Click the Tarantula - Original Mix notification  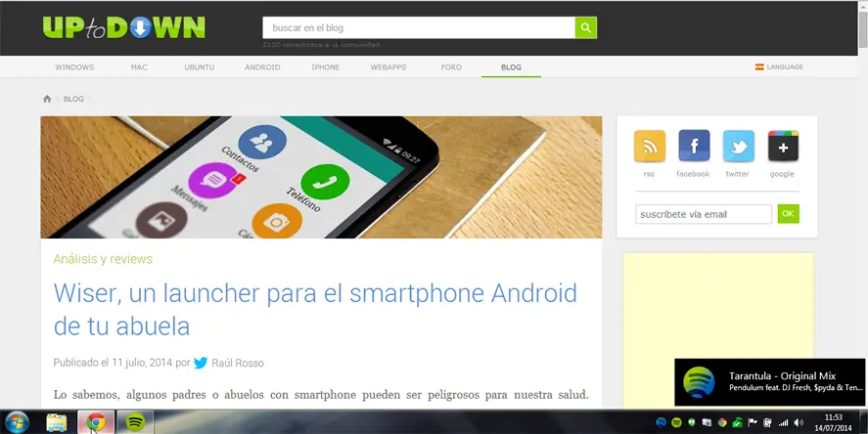click(770, 382)
